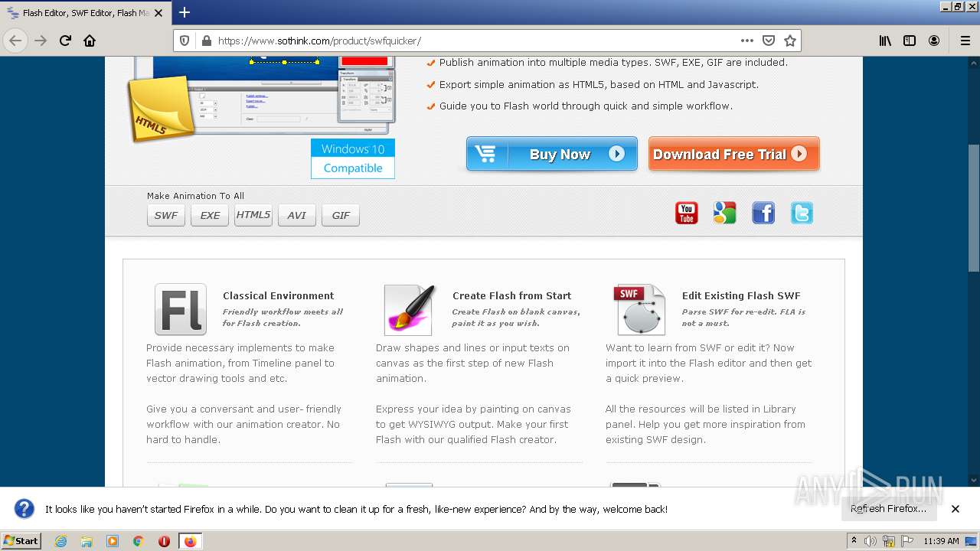Viewport: 980px width, 551px height.
Task: Click the Make Animation To All label
Action: [x=195, y=196]
